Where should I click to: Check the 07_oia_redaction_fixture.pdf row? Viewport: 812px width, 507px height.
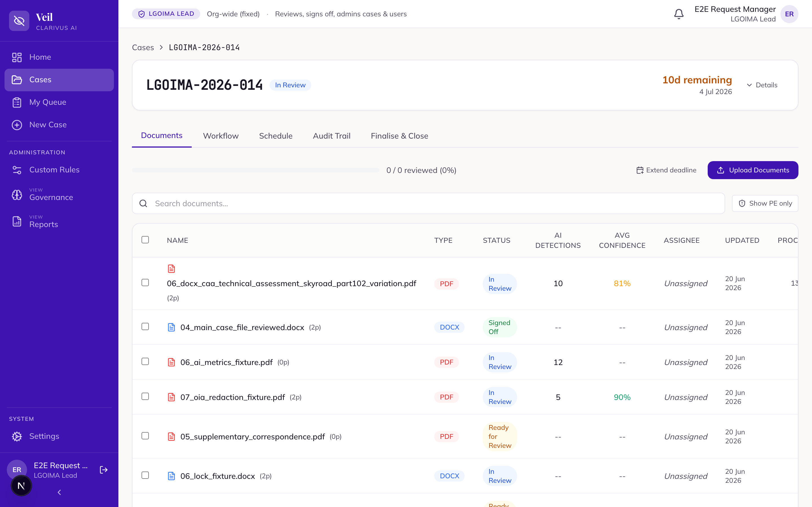point(145,396)
